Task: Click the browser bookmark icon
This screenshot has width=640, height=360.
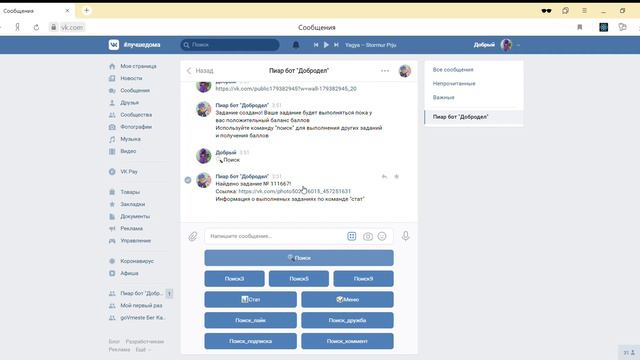Action: [x=580, y=27]
